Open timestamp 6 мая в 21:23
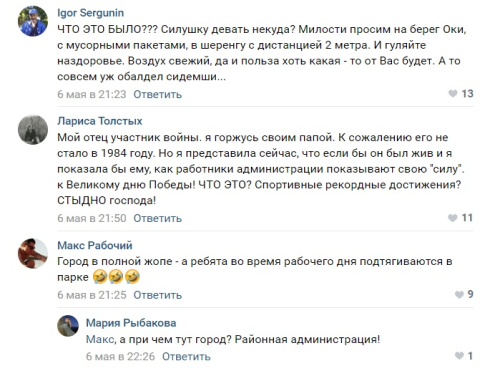 (92, 94)
